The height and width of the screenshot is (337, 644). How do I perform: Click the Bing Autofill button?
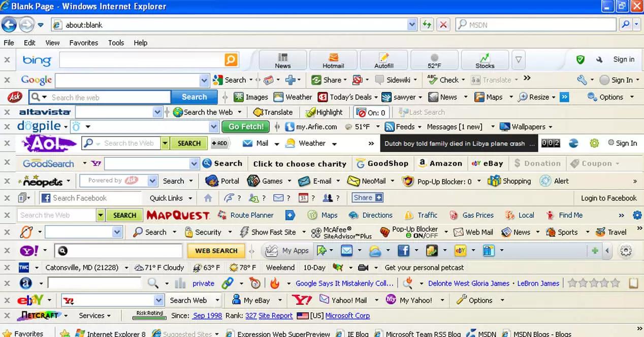(384, 60)
